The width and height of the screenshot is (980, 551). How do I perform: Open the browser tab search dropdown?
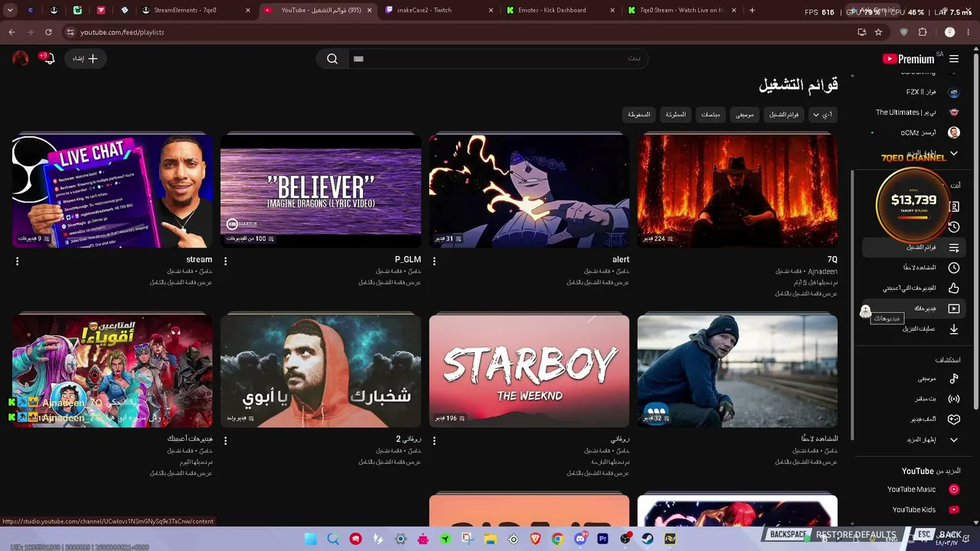pos(10,11)
